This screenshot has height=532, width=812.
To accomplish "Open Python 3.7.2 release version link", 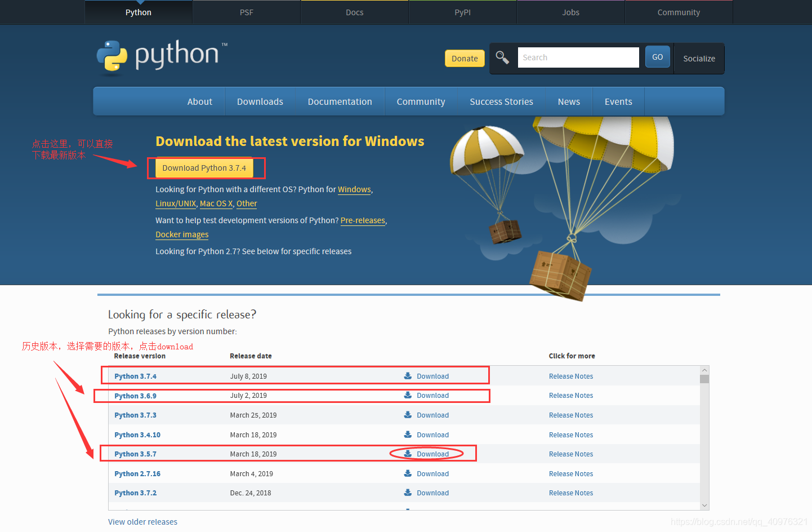I will (x=135, y=493).
